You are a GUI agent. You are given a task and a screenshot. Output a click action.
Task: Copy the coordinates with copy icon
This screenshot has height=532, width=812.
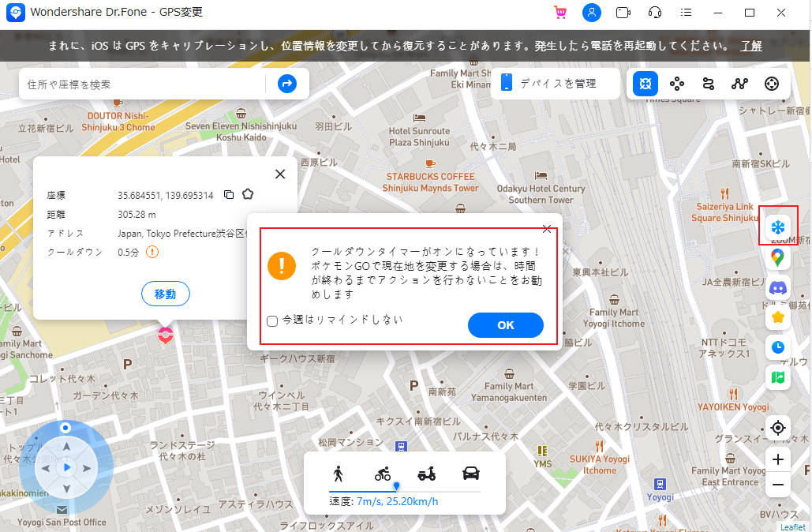[x=228, y=195]
